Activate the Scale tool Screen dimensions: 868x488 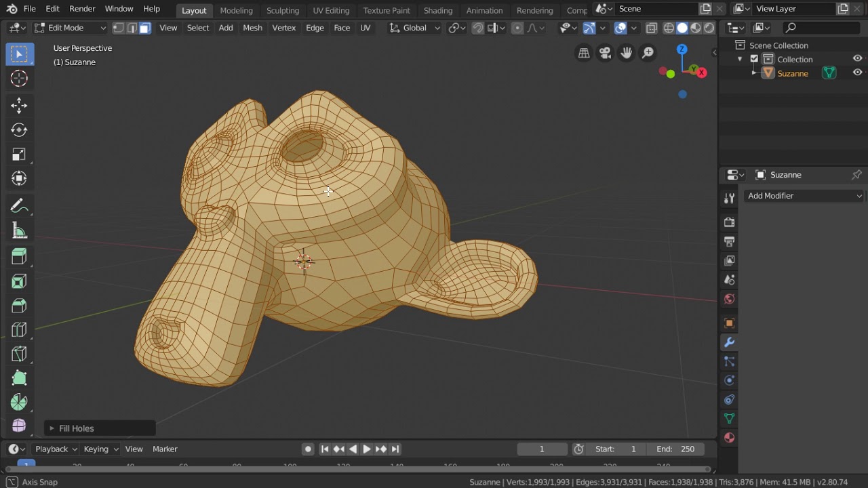[x=19, y=155]
